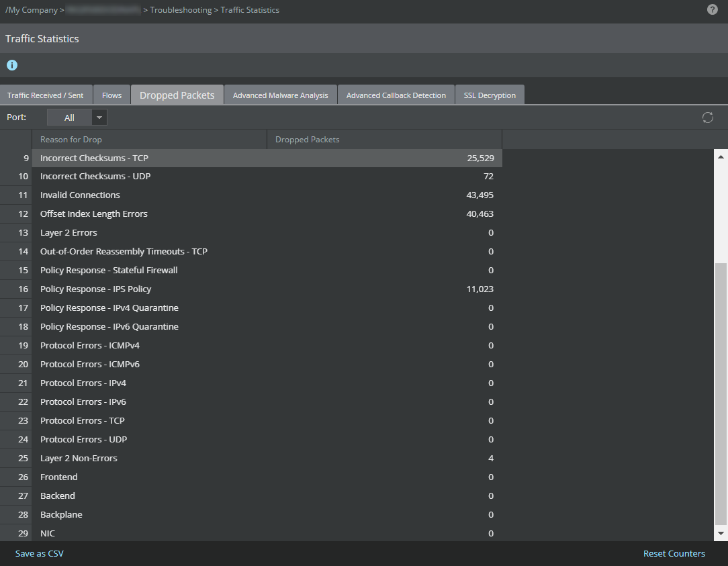Select Offset Index Length Errors row
Screen dimensions: 728x566
(251, 214)
